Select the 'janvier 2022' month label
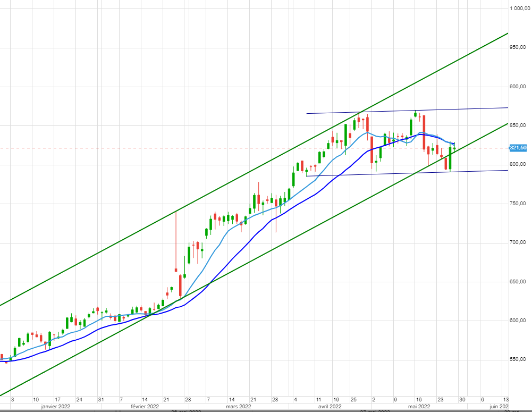 point(56,407)
